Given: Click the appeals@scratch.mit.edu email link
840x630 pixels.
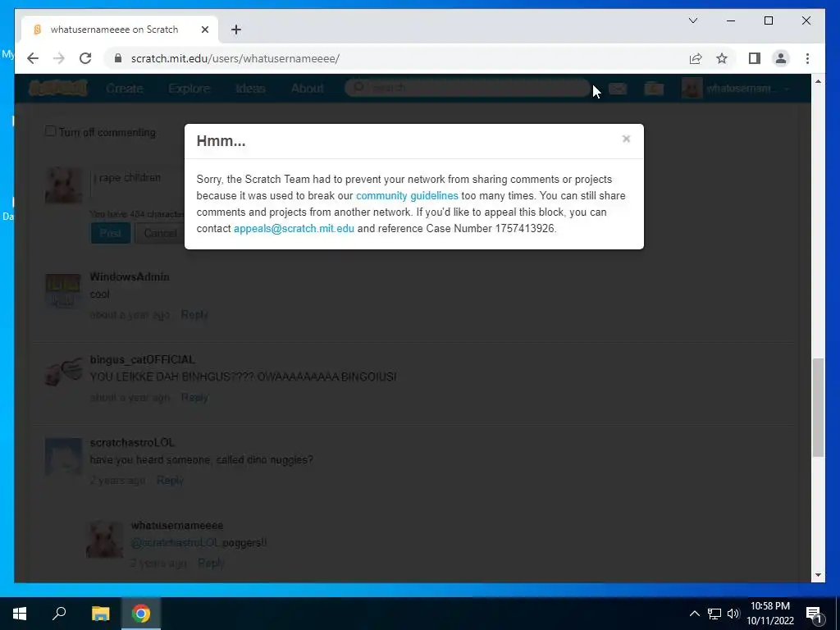Looking at the screenshot, I should tap(294, 228).
